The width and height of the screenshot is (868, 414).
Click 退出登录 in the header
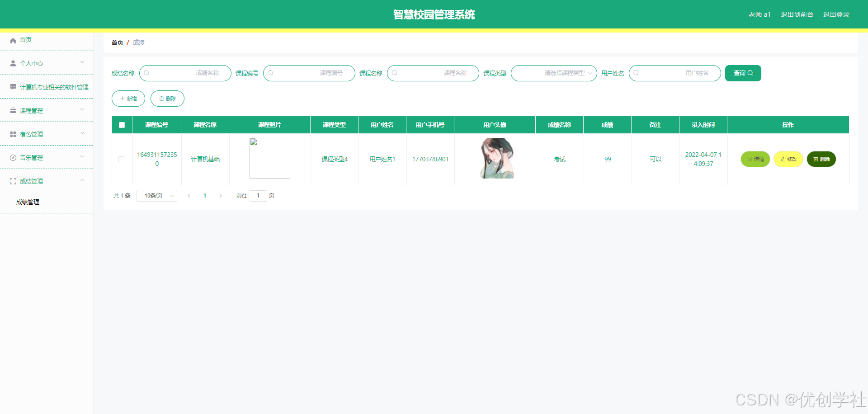pyautogui.click(x=836, y=14)
